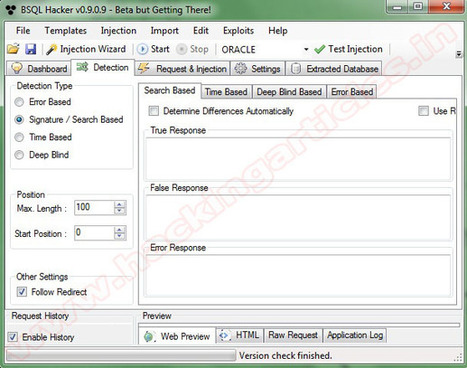Open the Exploits menu
The height and width of the screenshot is (368, 467).
pyautogui.click(x=238, y=31)
